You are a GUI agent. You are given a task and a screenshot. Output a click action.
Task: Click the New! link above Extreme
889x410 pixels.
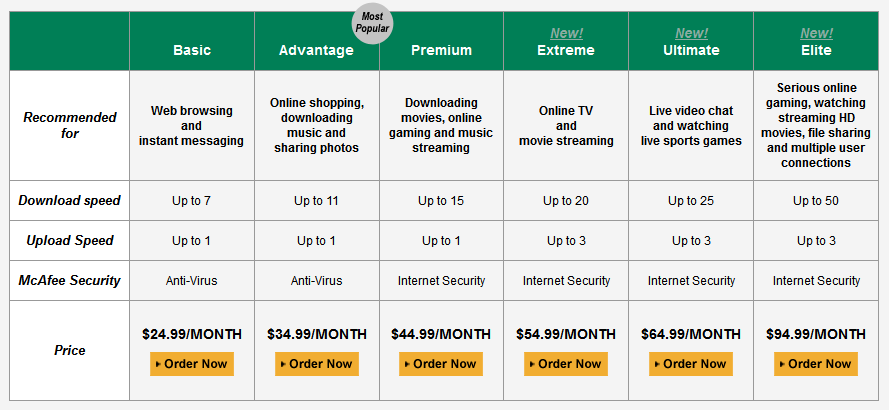566,33
